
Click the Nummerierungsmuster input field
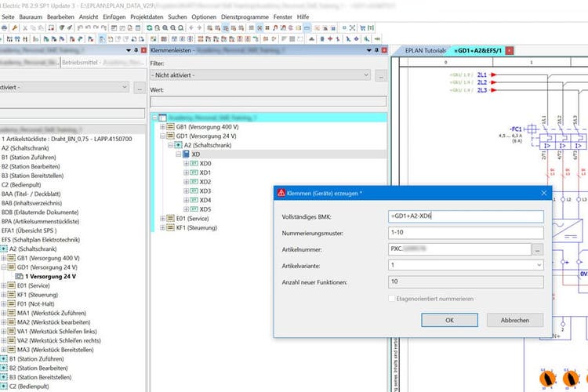point(466,233)
